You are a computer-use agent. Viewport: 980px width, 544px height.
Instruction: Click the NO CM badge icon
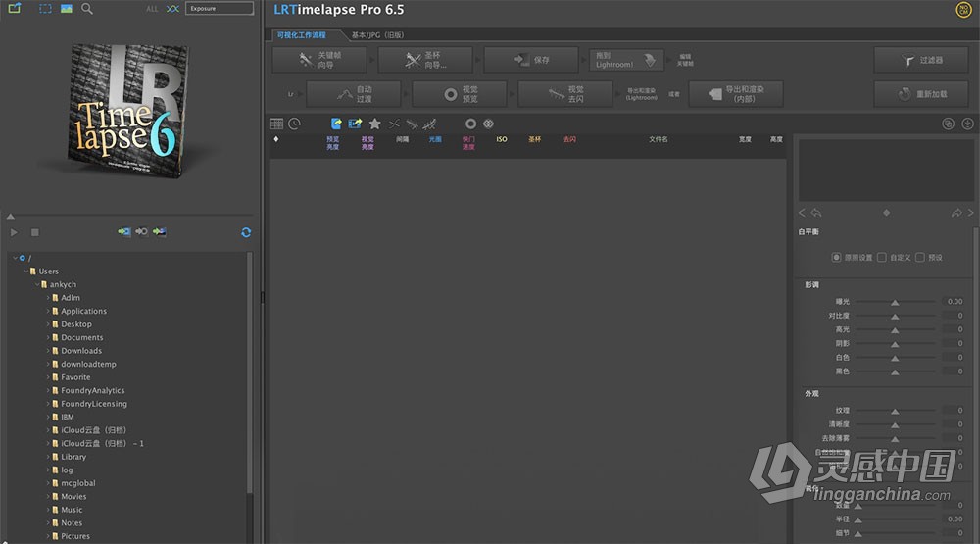click(963, 10)
